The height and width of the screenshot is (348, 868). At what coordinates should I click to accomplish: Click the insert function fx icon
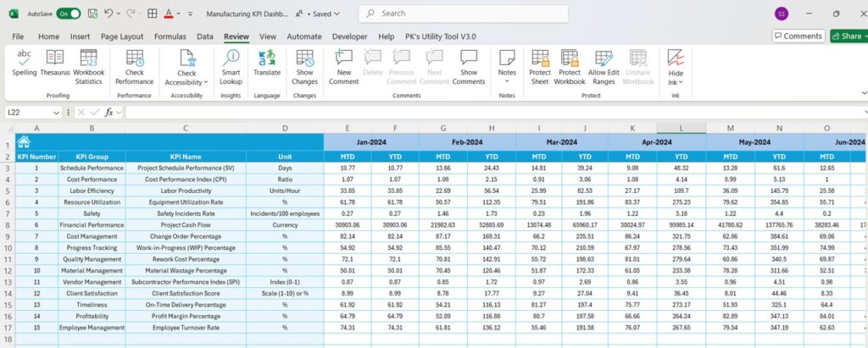[109, 113]
